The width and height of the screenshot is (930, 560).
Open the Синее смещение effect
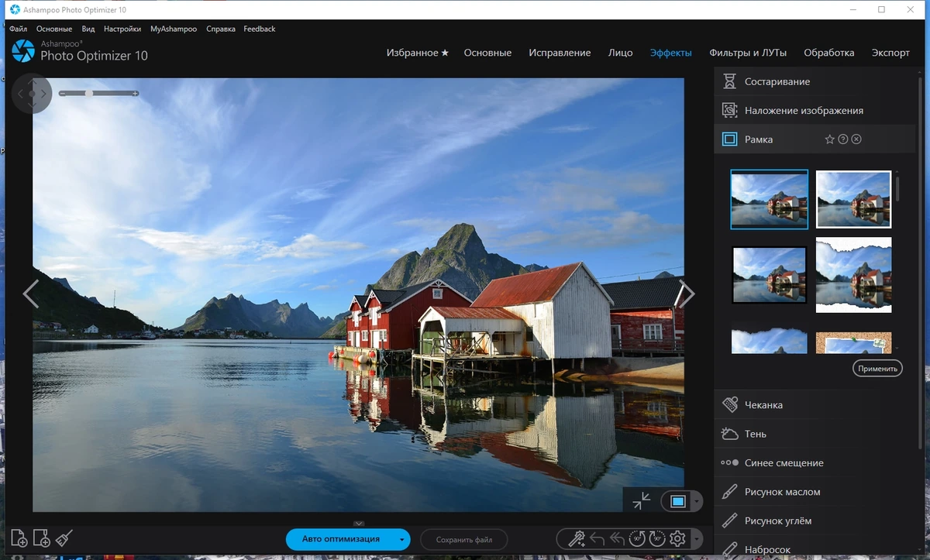click(x=814, y=463)
